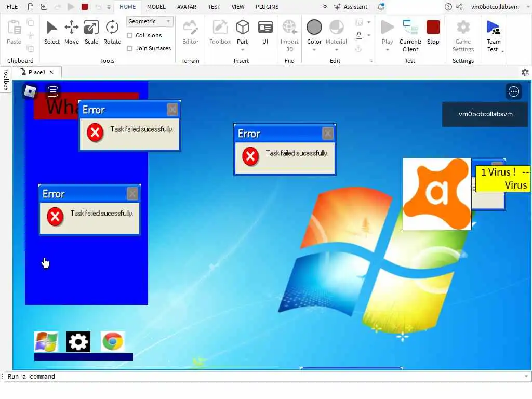Switch to the AVATAR tab

tap(187, 7)
